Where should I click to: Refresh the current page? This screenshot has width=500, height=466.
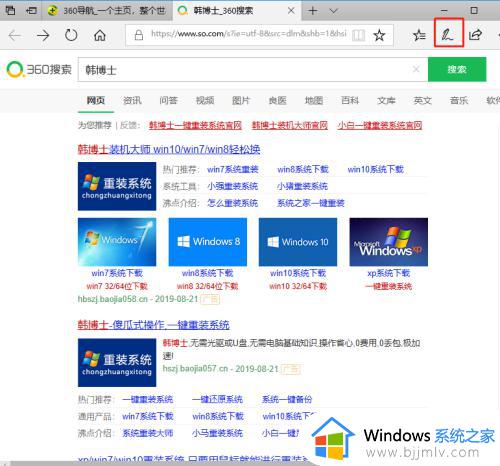71,35
